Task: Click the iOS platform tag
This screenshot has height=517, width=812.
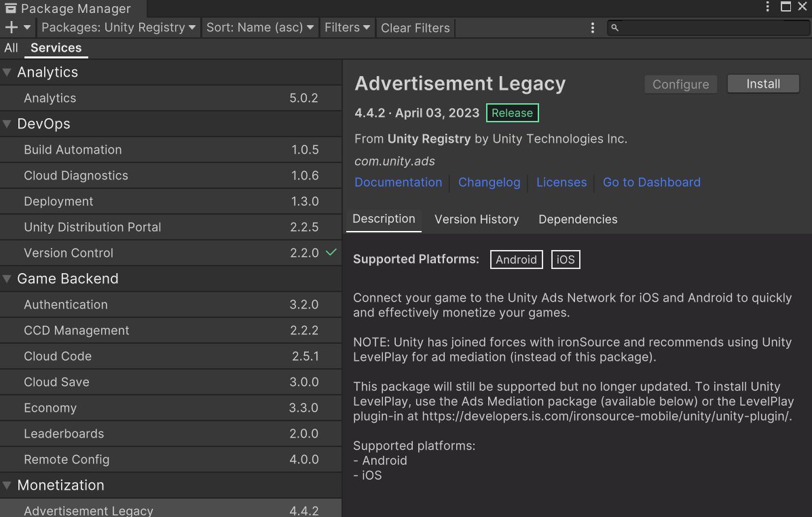Action: (x=566, y=260)
